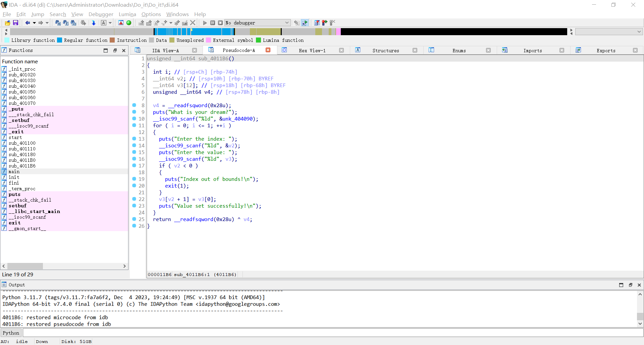
Task: Click the grey X delete toolbar icon
Action: coord(193,23)
